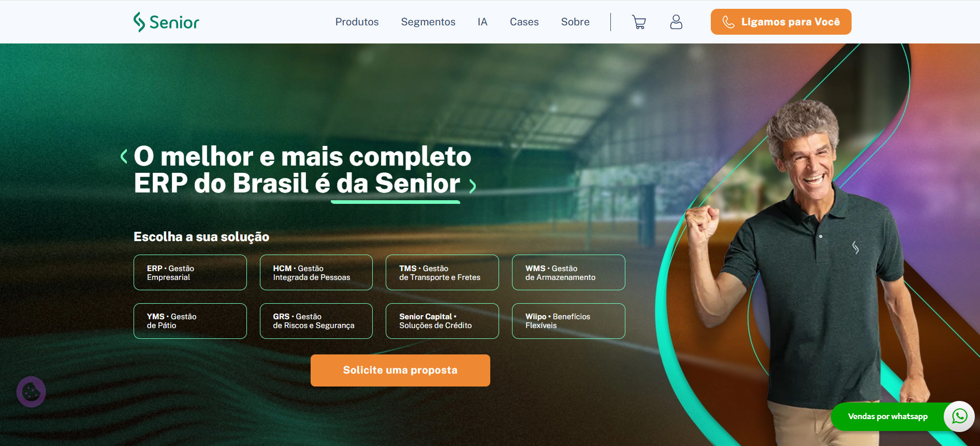The image size is (980, 446).
Task: Select WMS Gestão de Armazenamento
Action: coord(568,272)
